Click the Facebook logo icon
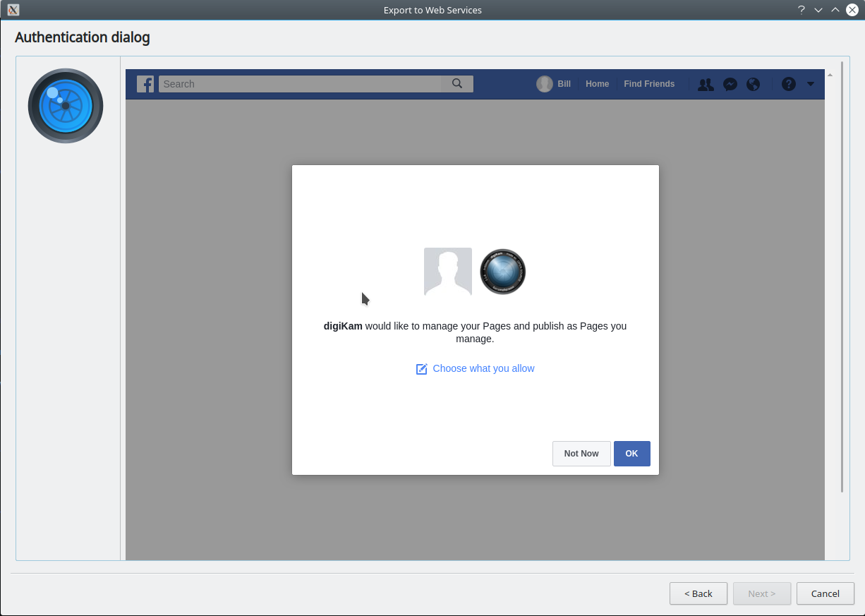865x616 pixels. 145,84
